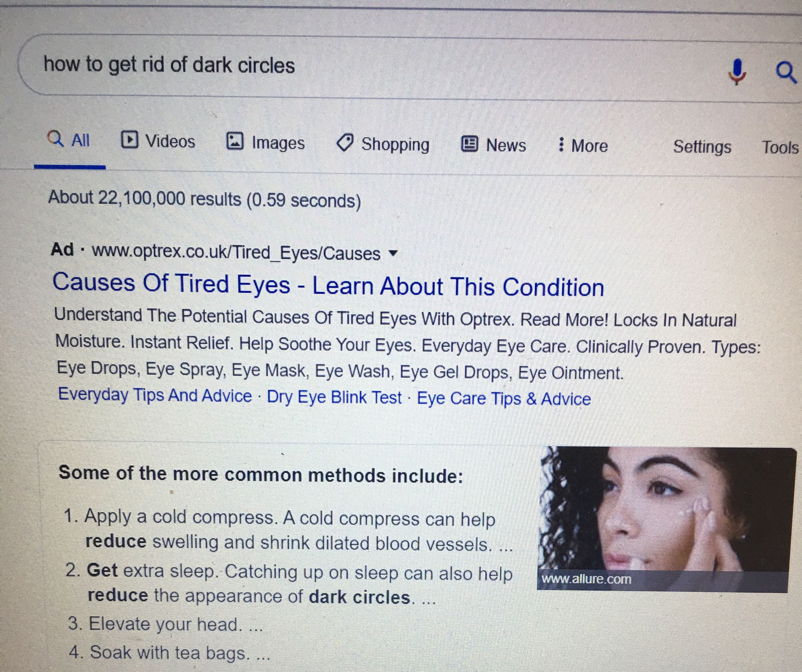Click the microphone voice search icon

737,72
